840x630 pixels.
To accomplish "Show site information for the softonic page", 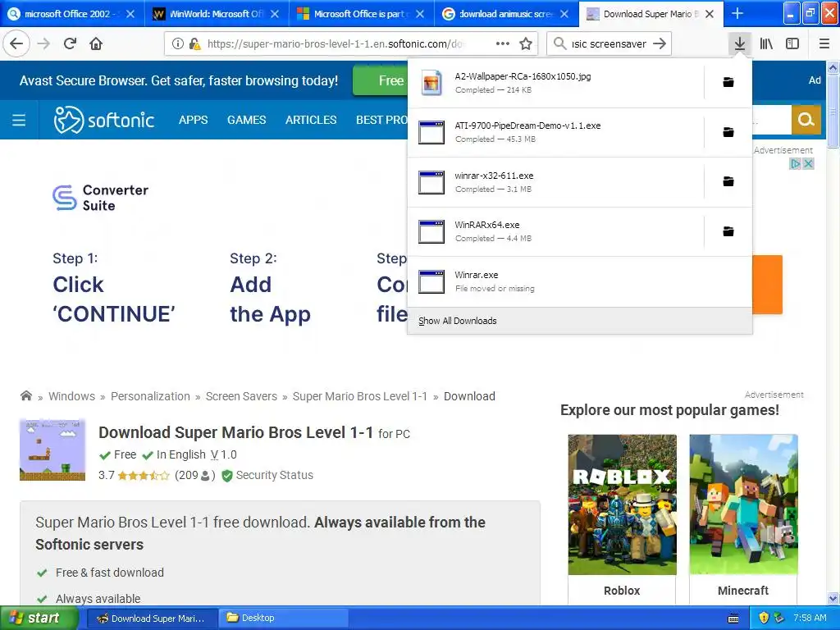I will tap(178, 44).
